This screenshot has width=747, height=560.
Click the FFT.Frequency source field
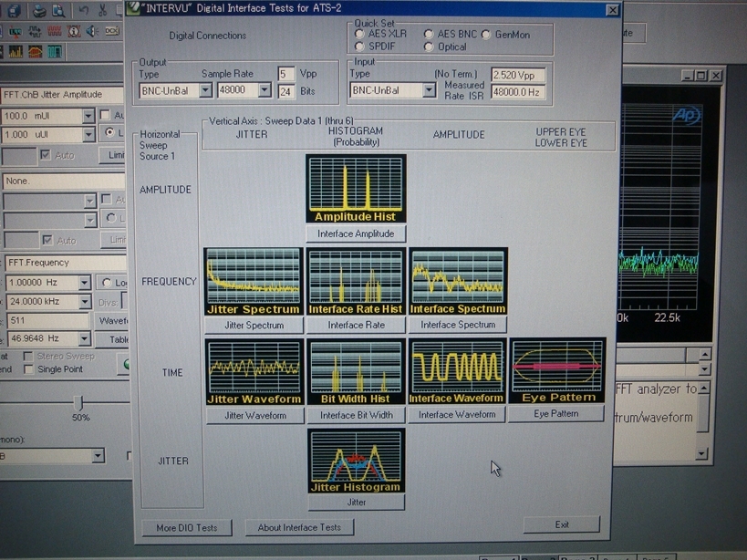[x=66, y=263]
